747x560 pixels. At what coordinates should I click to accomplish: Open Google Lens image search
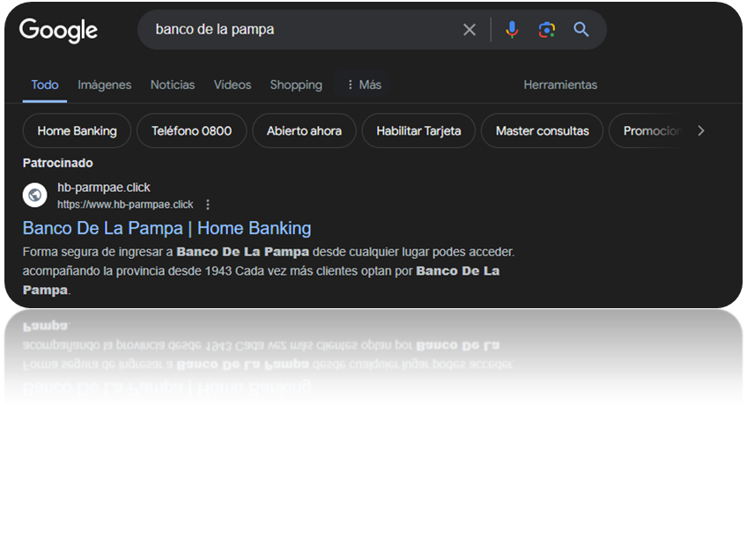[x=546, y=30]
